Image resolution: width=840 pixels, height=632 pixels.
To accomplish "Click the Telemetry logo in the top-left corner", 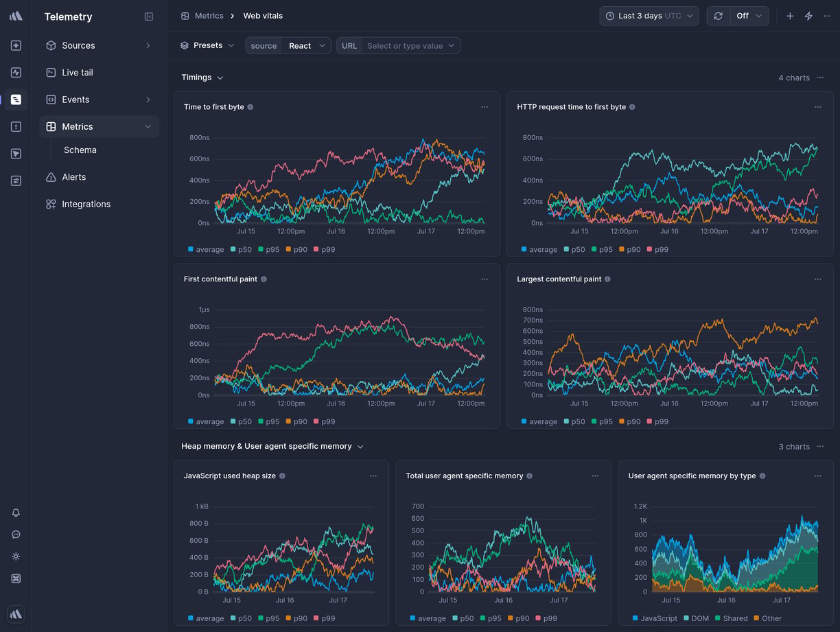I will pyautogui.click(x=16, y=16).
